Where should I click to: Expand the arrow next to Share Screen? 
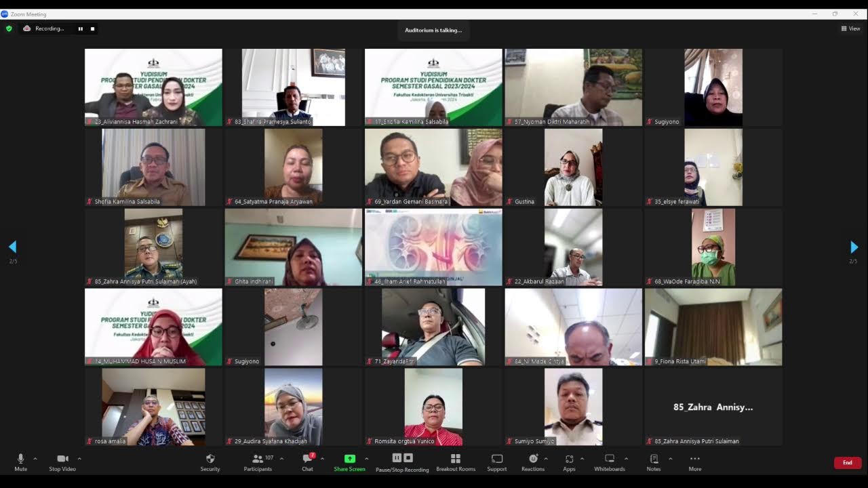click(367, 459)
